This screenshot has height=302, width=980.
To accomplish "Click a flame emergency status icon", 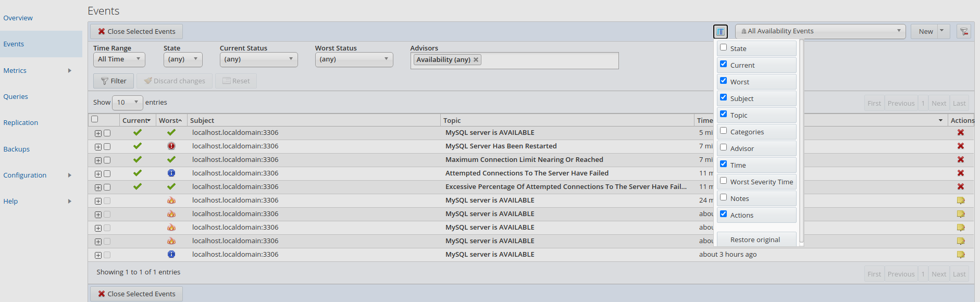I will click(171, 200).
